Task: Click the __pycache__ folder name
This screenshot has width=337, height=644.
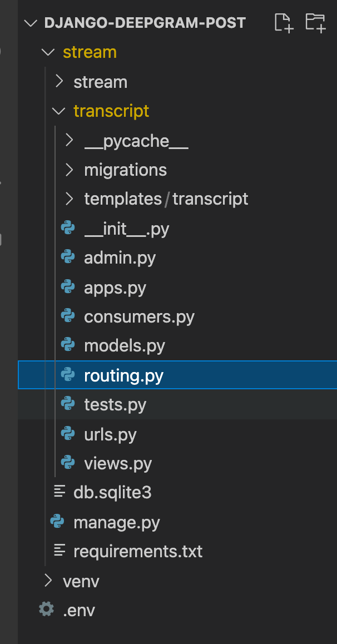Action: pyautogui.click(x=136, y=141)
